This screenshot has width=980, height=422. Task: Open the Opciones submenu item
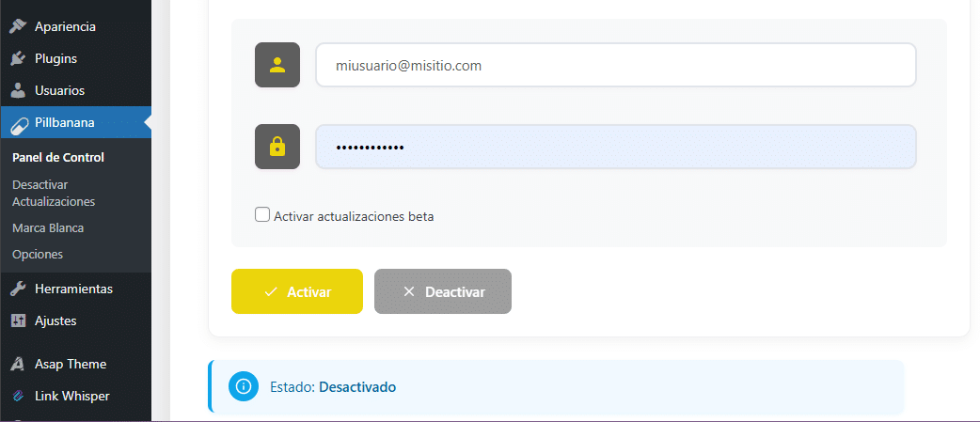point(38,254)
